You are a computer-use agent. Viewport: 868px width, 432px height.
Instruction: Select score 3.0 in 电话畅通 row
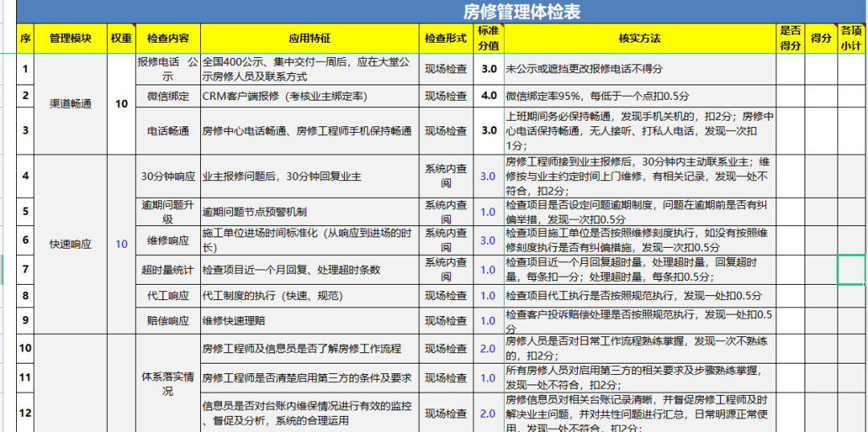click(x=489, y=130)
